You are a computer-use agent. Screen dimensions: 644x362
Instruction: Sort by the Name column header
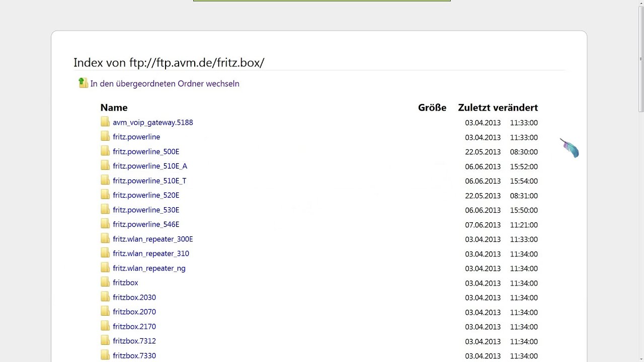tap(114, 108)
